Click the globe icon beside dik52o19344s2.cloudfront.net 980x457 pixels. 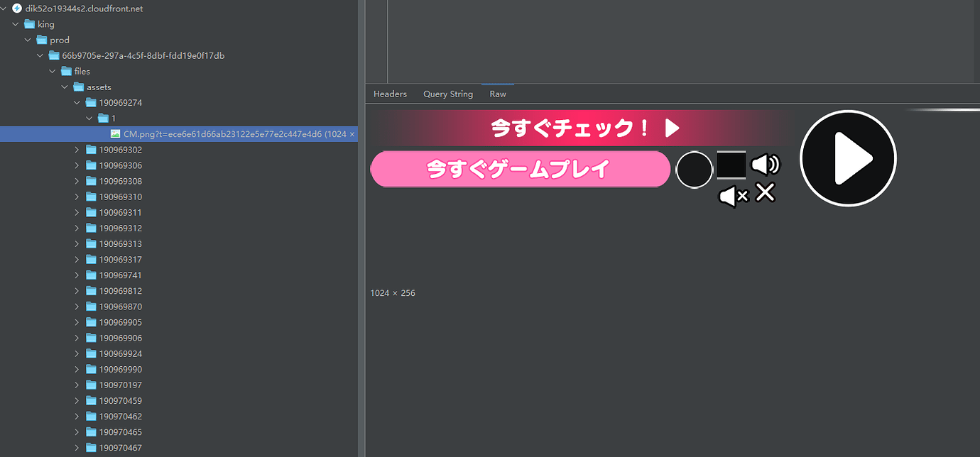tap(17, 9)
